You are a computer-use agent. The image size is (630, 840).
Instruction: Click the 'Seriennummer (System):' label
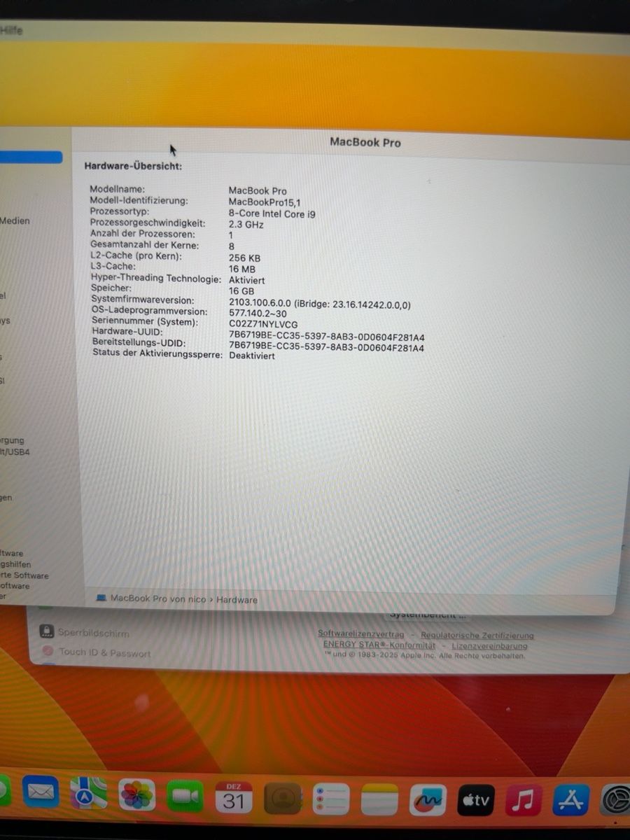(145, 322)
